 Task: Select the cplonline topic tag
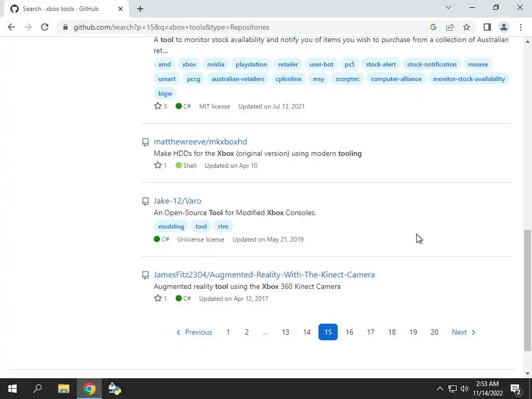[288, 79]
